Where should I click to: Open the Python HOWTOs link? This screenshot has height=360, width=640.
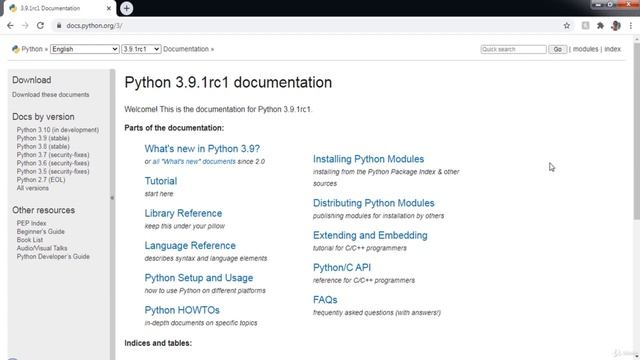coord(182,310)
